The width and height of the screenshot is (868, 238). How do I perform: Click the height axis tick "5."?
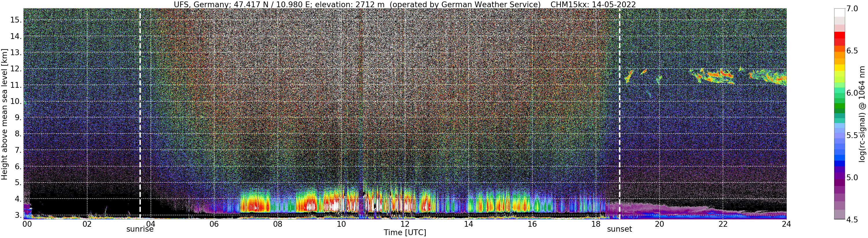click(19, 183)
